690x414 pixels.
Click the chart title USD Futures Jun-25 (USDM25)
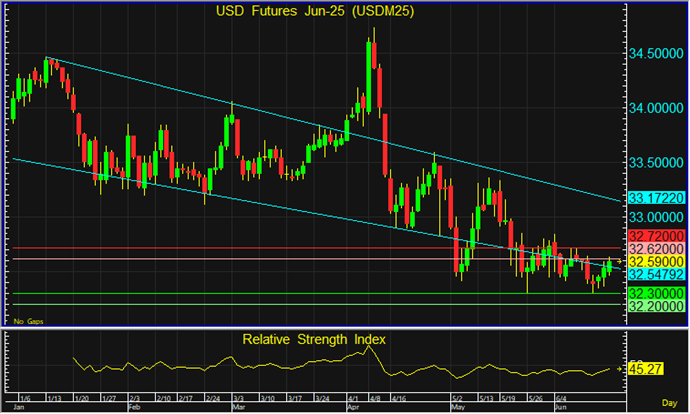[x=315, y=11]
